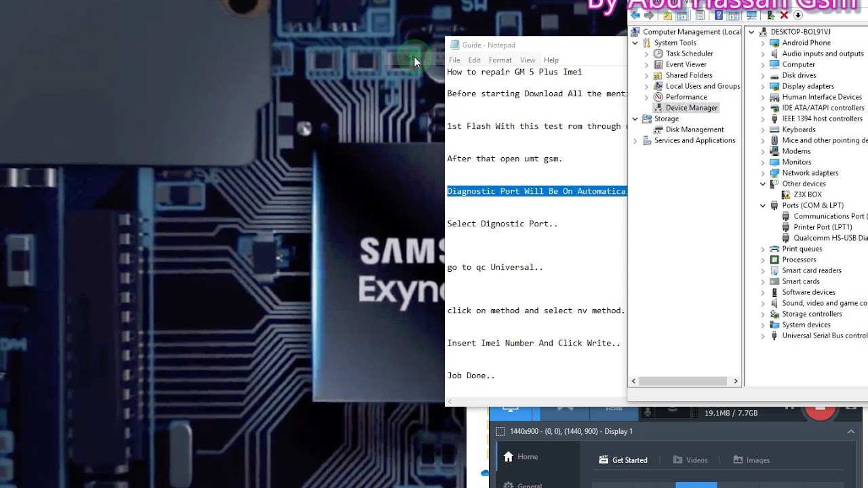Select the Qualcomm HS-USB port device

824,238
